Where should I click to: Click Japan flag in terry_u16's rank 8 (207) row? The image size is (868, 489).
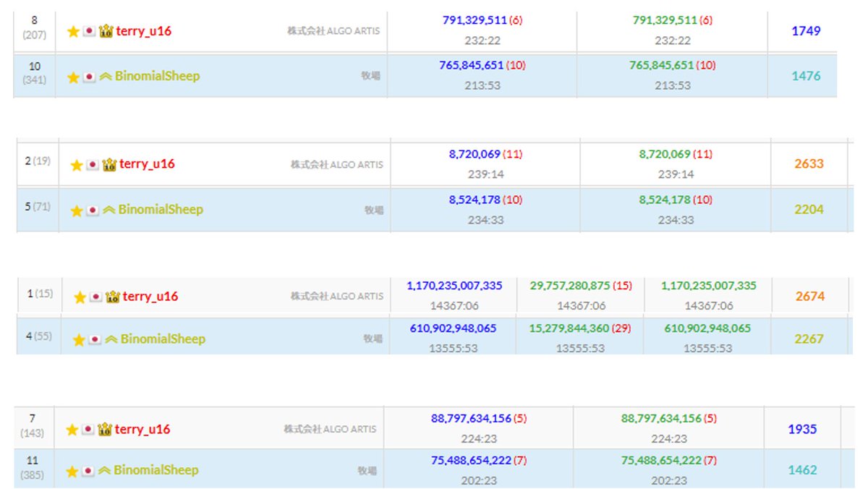point(89,32)
